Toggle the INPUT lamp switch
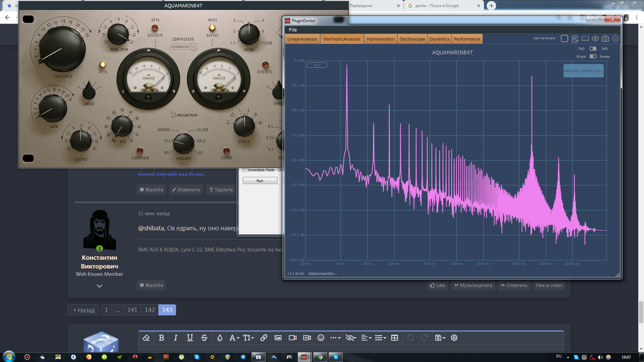644x362 pixels. click(212, 27)
